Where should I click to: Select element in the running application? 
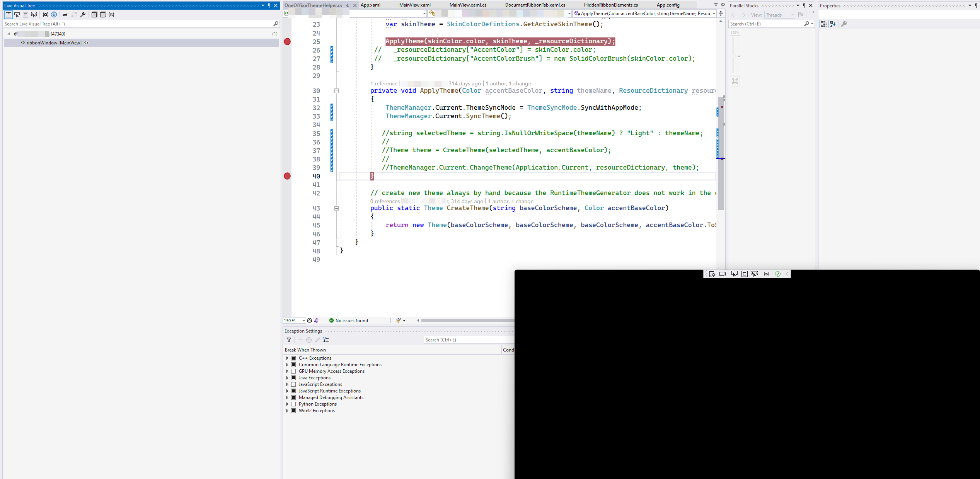click(x=17, y=14)
